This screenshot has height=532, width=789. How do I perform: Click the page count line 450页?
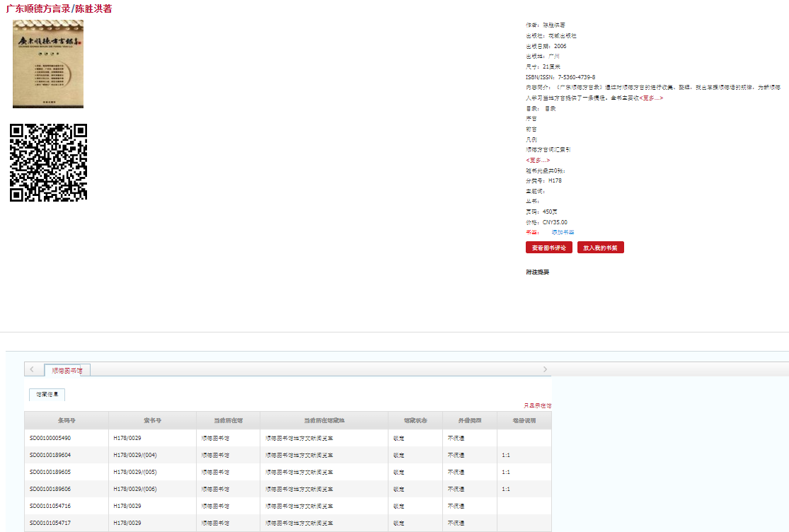tap(541, 212)
